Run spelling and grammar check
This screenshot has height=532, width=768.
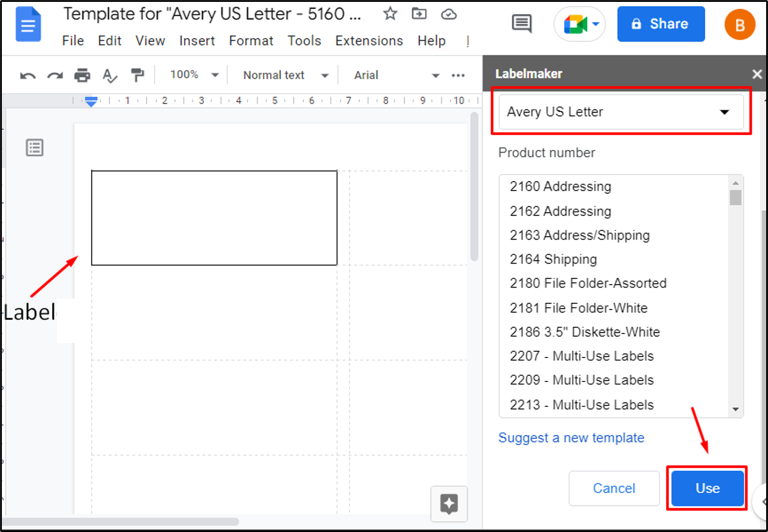point(109,75)
